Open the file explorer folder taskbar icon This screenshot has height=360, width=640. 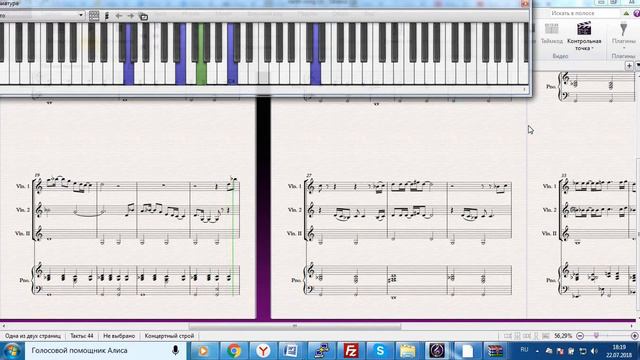click(x=407, y=351)
